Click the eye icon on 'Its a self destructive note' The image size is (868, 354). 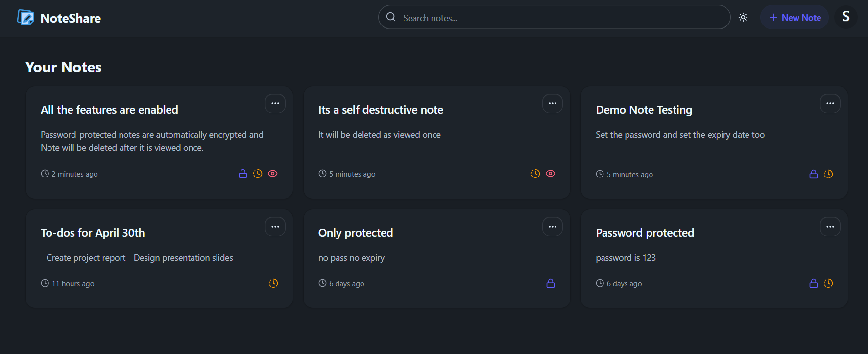click(x=551, y=174)
